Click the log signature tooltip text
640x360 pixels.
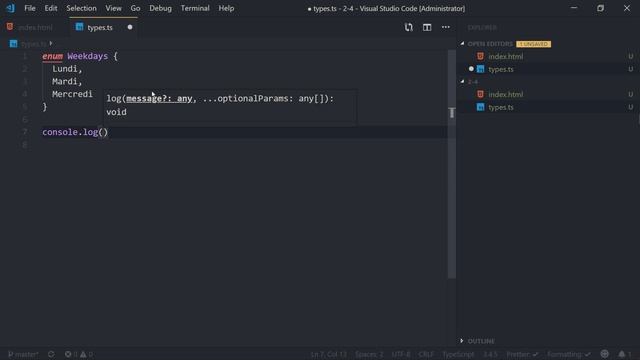220,105
